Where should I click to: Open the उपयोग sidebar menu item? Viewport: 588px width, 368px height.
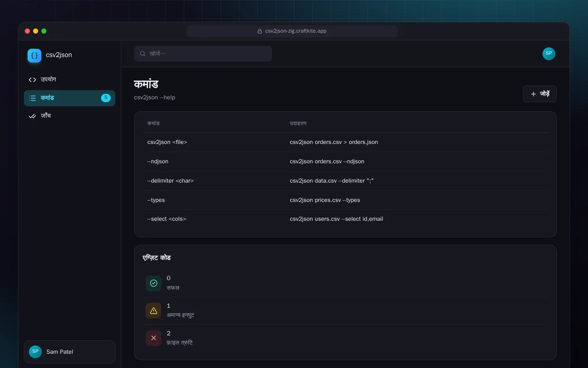(69, 80)
